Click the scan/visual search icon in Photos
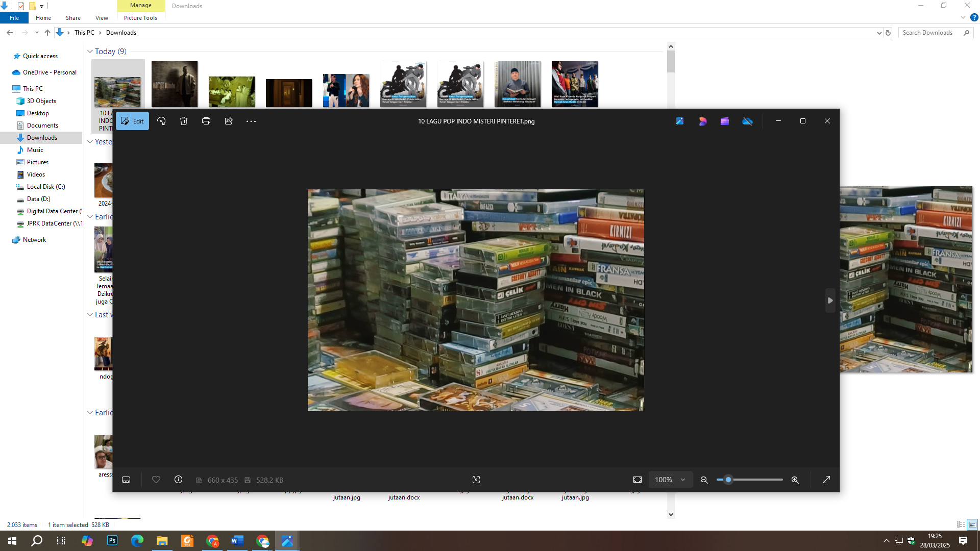Image resolution: width=980 pixels, height=551 pixels. 476,480
